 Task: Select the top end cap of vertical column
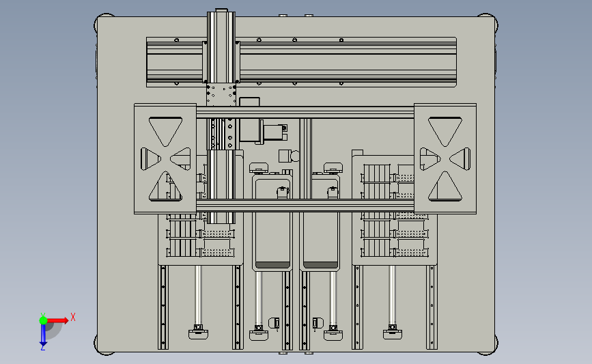(221, 10)
